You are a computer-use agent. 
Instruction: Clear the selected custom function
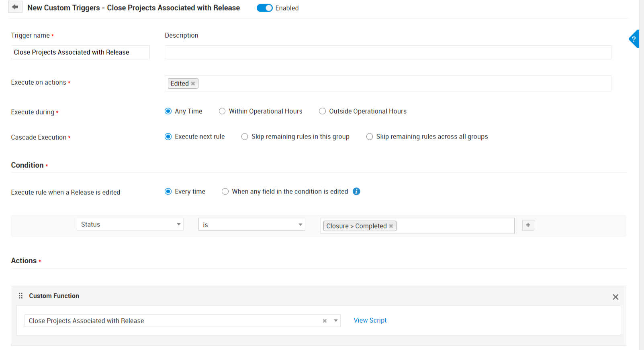click(x=325, y=321)
